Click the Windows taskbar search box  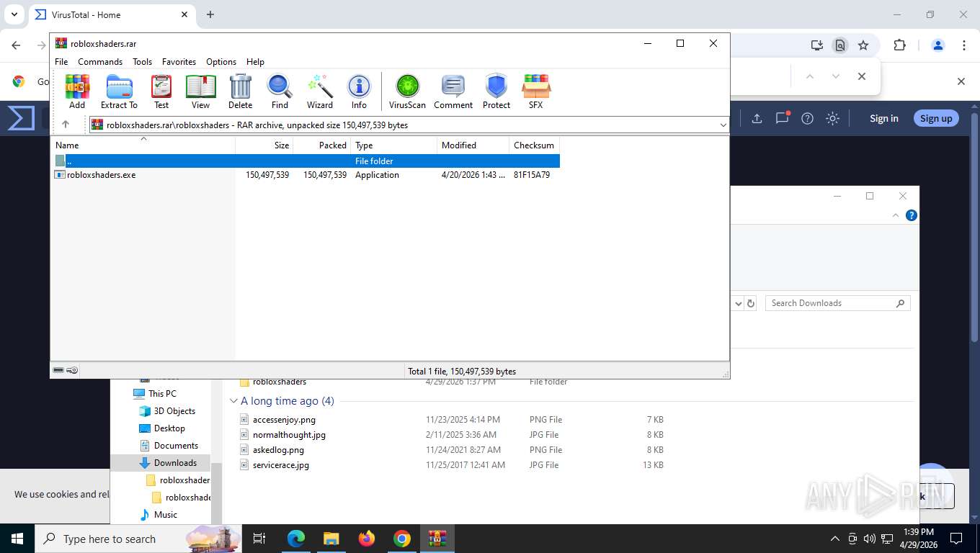point(138,539)
